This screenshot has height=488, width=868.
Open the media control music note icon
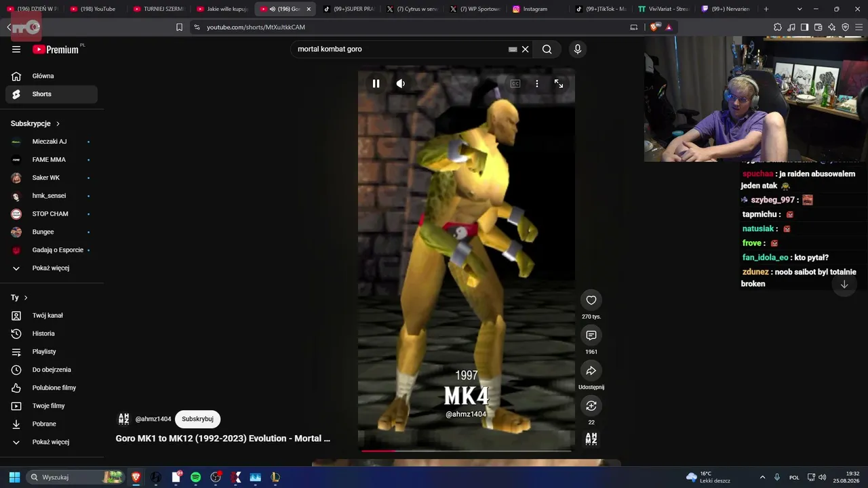tap(791, 27)
